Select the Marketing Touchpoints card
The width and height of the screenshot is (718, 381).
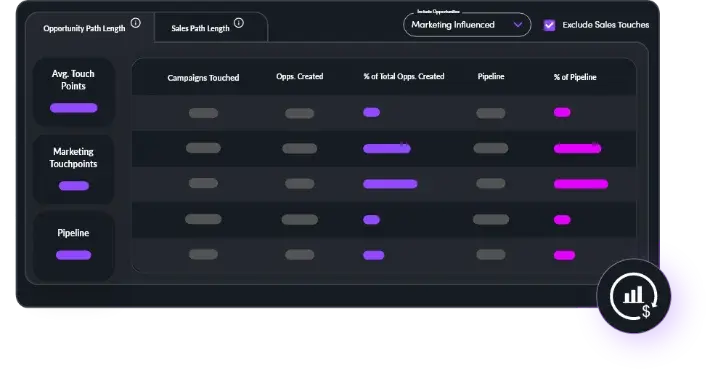[74, 169]
